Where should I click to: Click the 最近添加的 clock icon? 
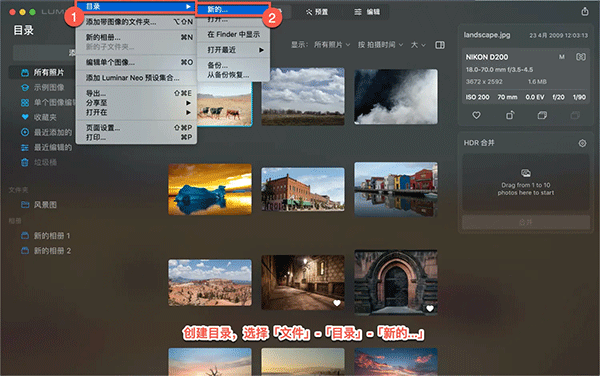[25, 132]
